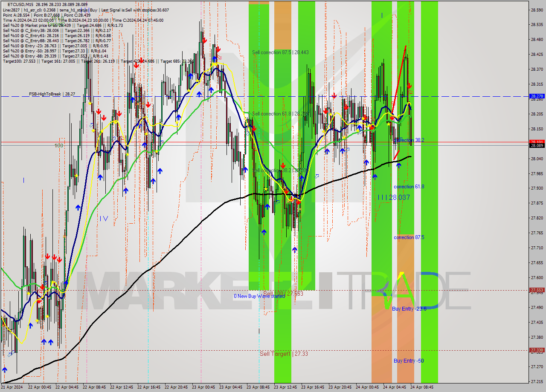
Task: Click the Point A:28.554 info line
Action: pos(47,15)
